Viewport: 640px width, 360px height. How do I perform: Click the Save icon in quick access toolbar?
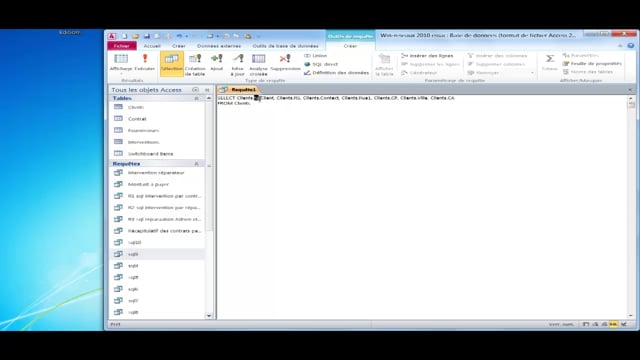147,36
